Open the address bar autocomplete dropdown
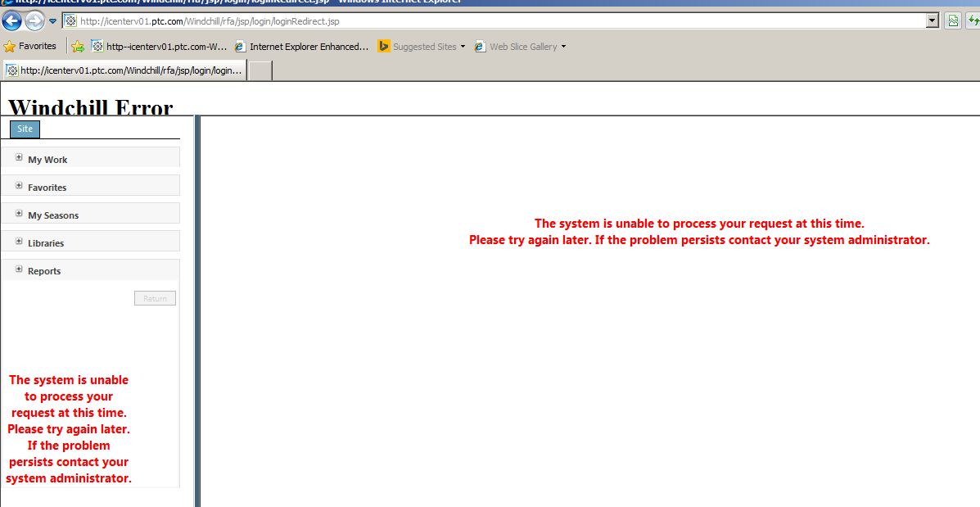Viewport: 980px width, 507px height. (x=933, y=21)
